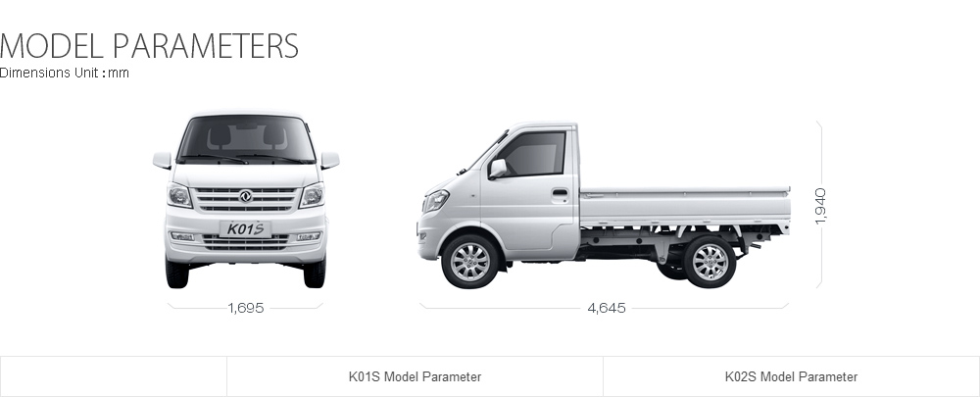Select the K02S Model Parameter column header

[791, 377]
